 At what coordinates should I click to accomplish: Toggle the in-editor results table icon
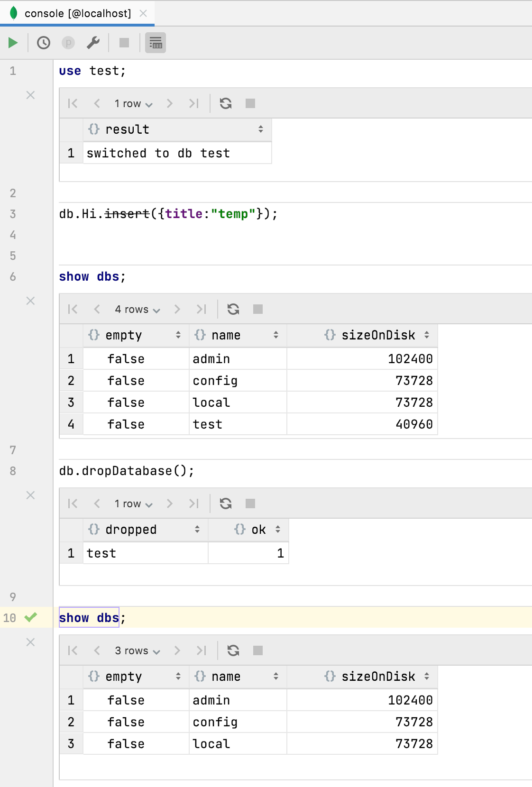point(156,43)
